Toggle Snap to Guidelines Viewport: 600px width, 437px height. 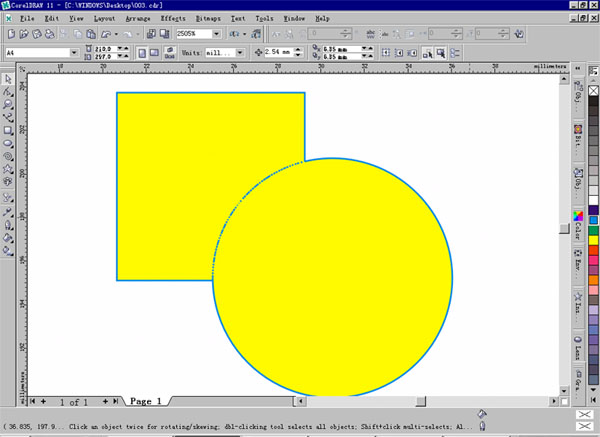click(399, 53)
